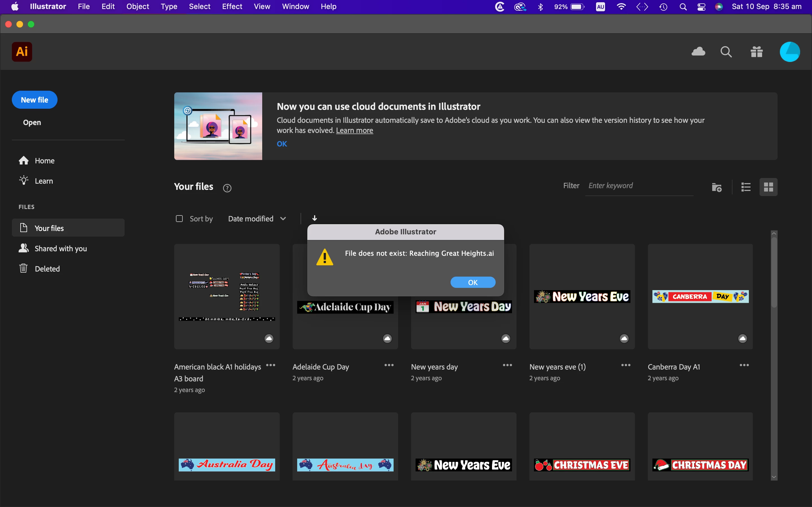Screen dimensions: 812x507
Task: Dismiss the error dialog with OK
Action: point(473,282)
